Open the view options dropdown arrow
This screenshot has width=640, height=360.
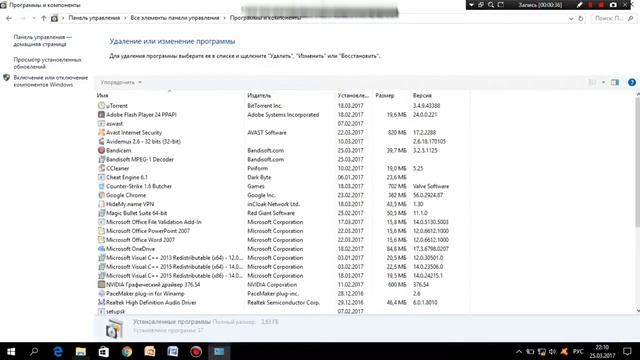(x=603, y=82)
